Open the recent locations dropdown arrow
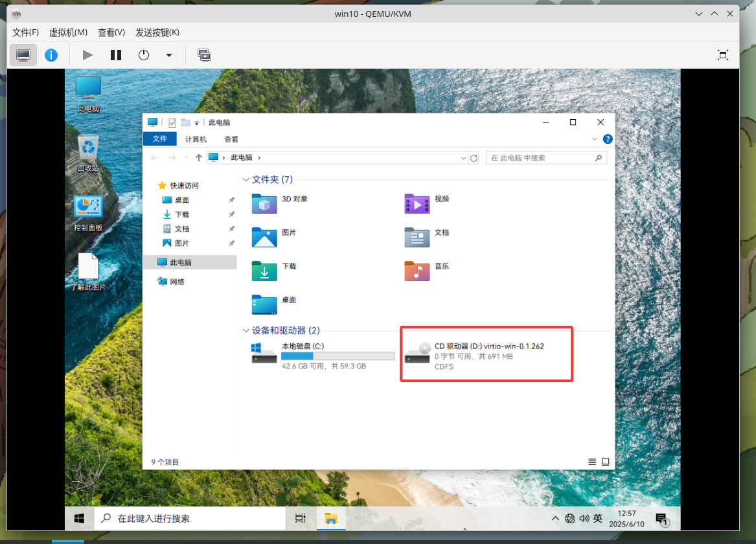This screenshot has height=544, width=756. (187, 157)
